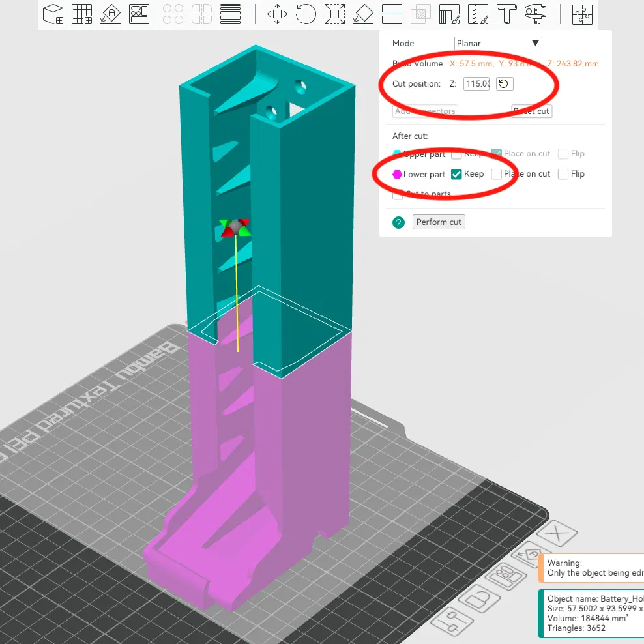Toggle the Cut tool in toolbar
The image size is (644, 644).
[392, 14]
